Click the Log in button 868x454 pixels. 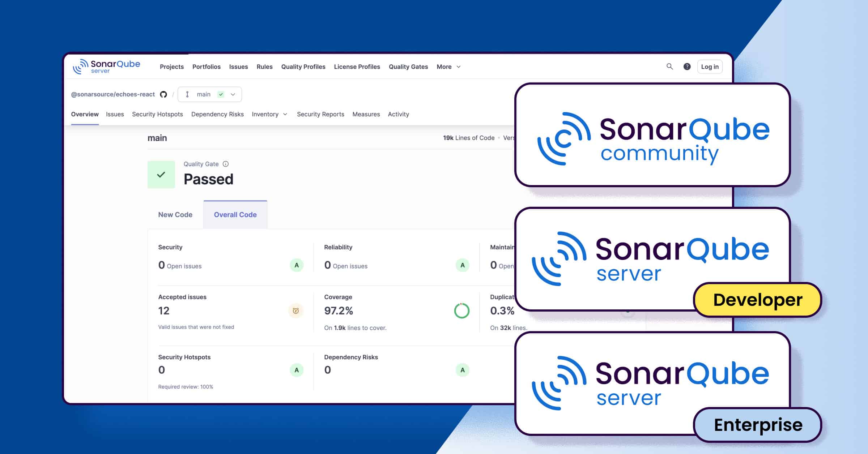pos(710,67)
